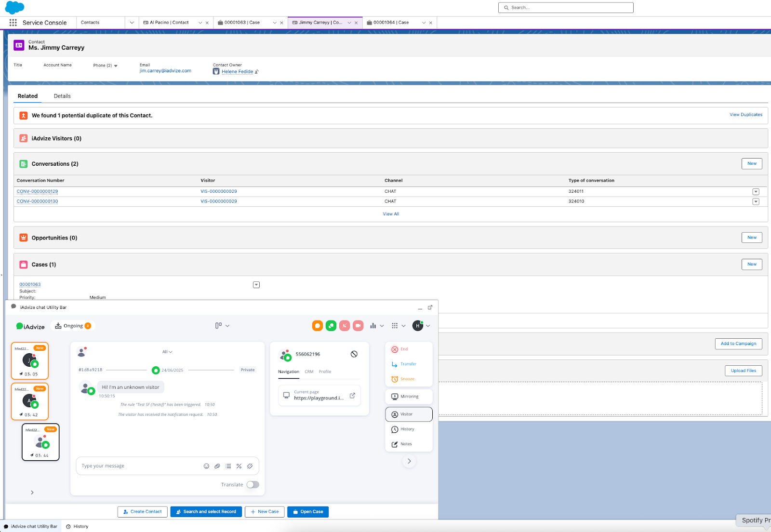Click Search and select Record button
The image size is (771, 532).
(206, 512)
